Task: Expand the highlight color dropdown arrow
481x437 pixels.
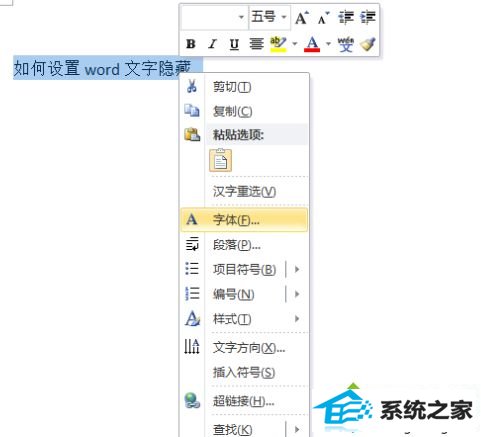Action: [295, 44]
